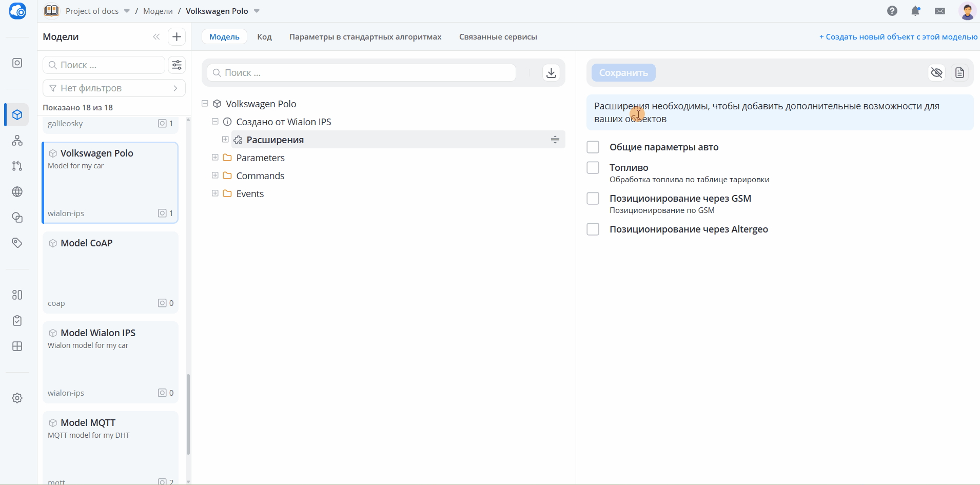980x485 pixels.
Task: Click the models list scrollbar thumb
Action: (188, 414)
